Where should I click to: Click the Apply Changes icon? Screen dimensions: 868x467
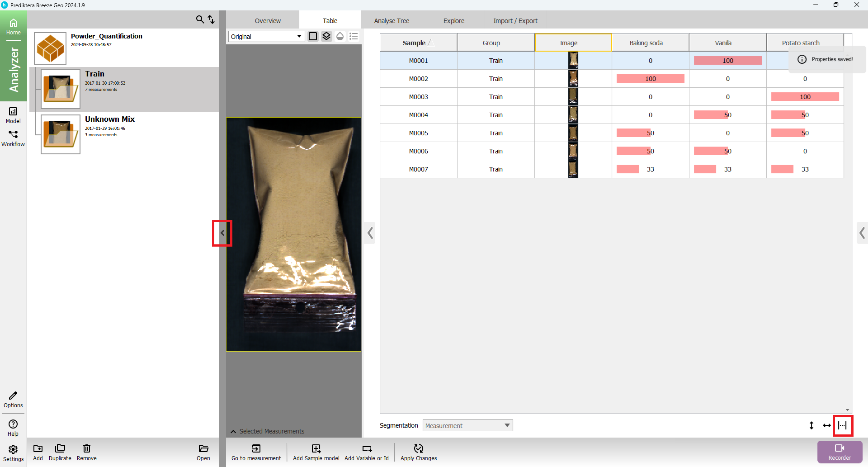tap(419, 448)
